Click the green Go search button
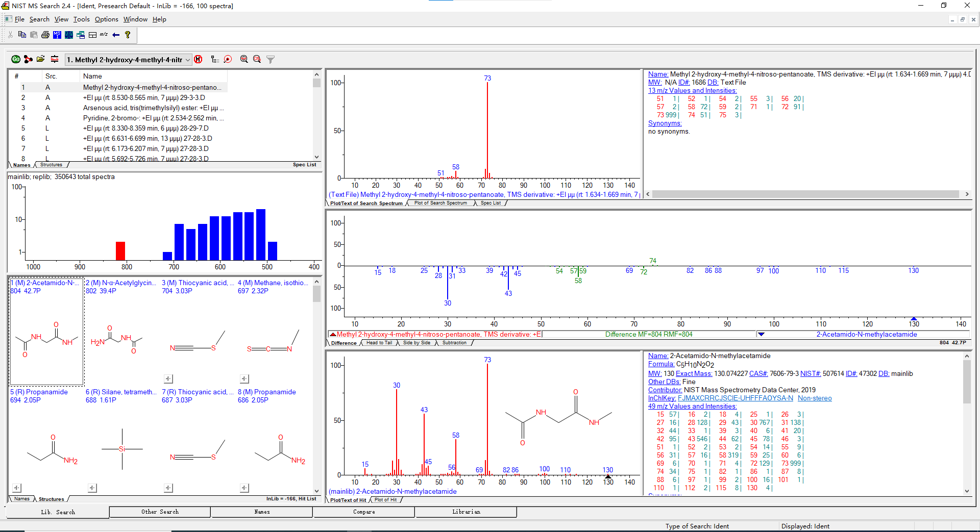The width and height of the screenshot is (980, 532). (x=15, y=60)
